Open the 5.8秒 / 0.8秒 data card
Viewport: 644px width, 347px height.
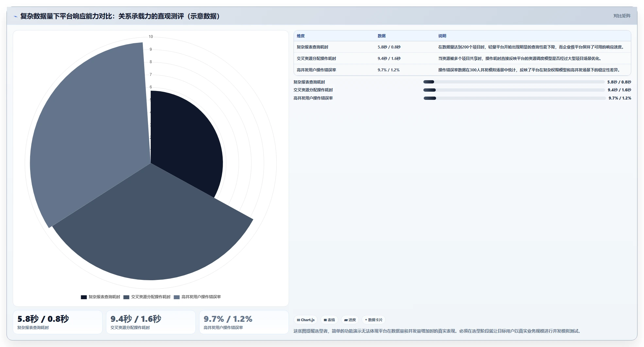click(58, 322)
